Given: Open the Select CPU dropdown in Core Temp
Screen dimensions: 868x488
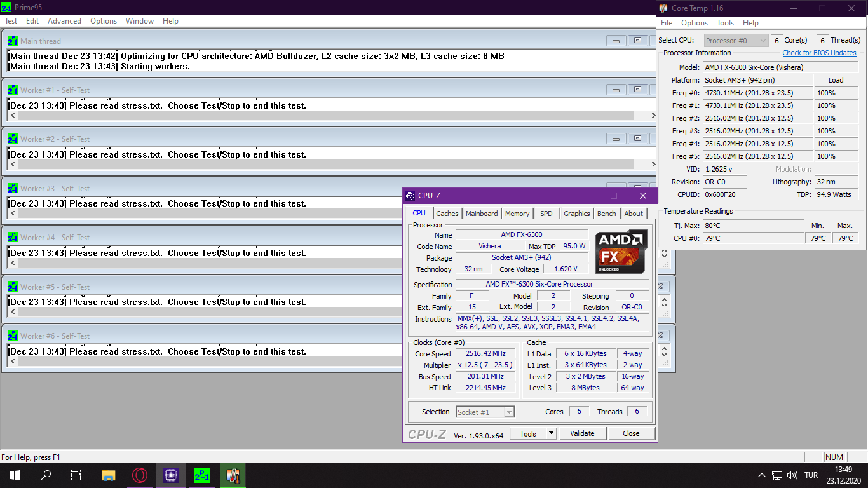Looking at the screenshot, I should 735,40.
